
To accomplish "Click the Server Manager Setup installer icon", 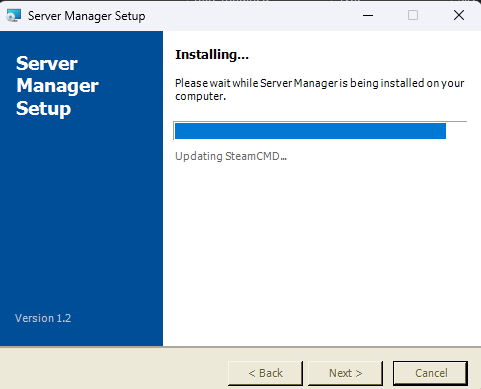I will (x=14, y=16).
